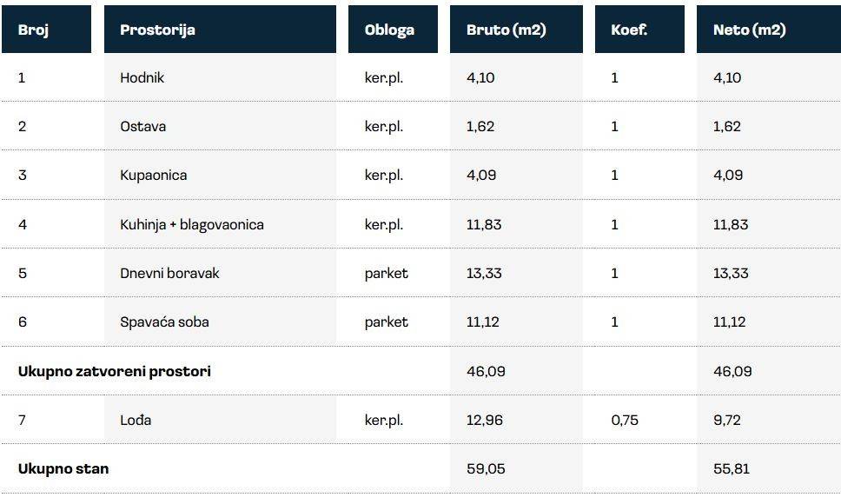
Task: Click the 59,05 total bruto value
Action: click(x=486, y=468)
